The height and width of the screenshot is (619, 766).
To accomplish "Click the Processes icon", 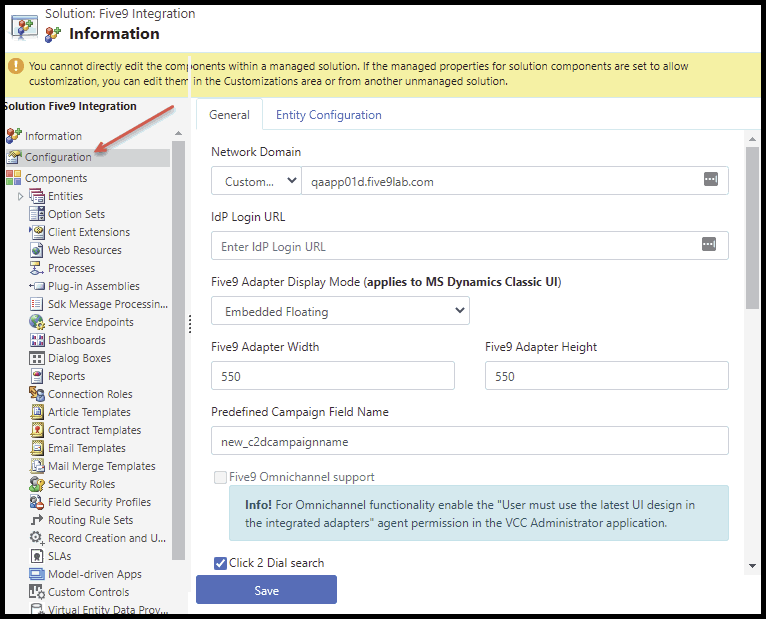I will click(x=37, y=268).
